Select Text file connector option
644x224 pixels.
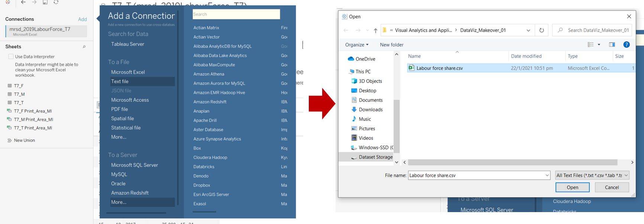[x=120, y=81]
